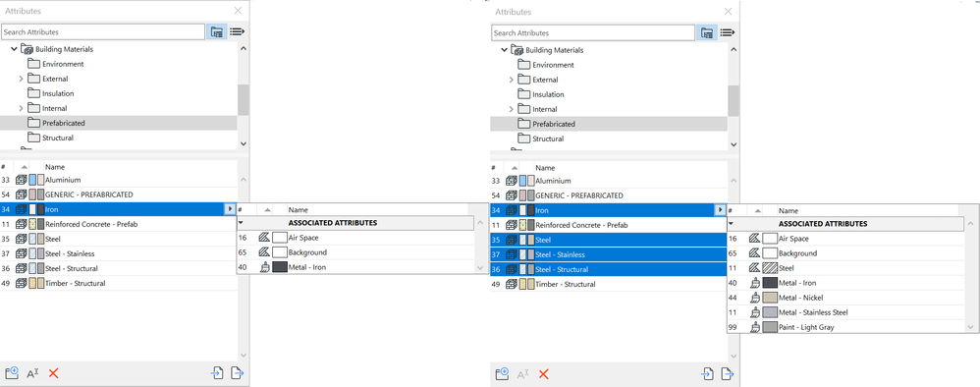The height and width of the screenshot is (387, 980).
Task: Select Timber - Structural in right panel
Action: (609, 284)
